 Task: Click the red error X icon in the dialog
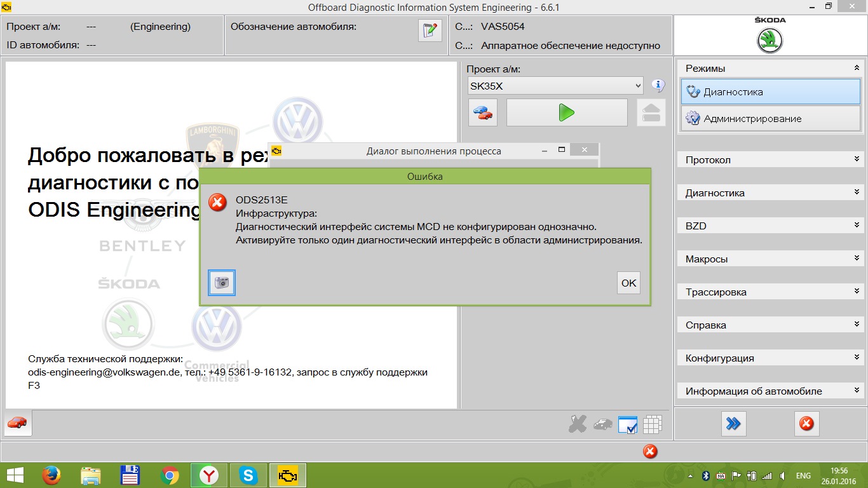218,203
